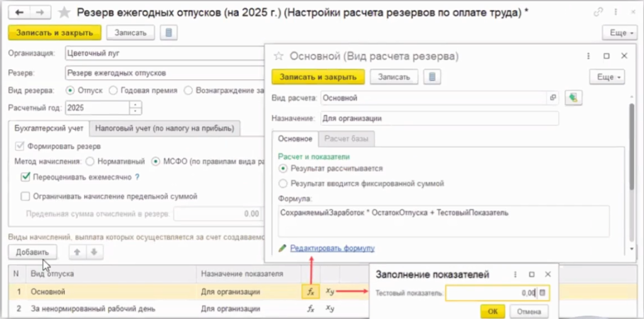
Task: Click the Тестовый показатель value field
Action: pos(492,293)
